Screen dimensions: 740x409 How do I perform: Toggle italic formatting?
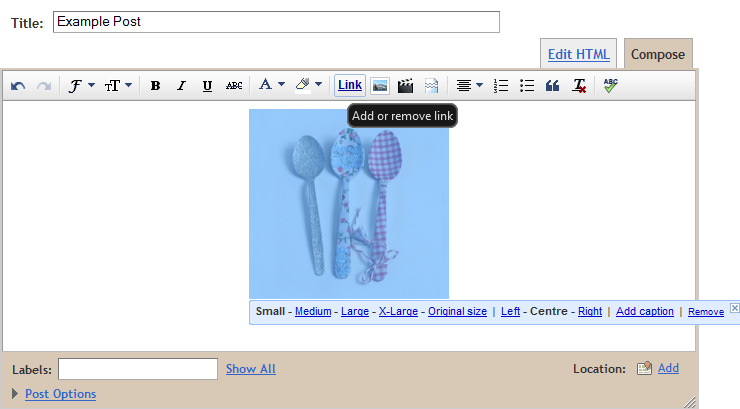[181, 86]
